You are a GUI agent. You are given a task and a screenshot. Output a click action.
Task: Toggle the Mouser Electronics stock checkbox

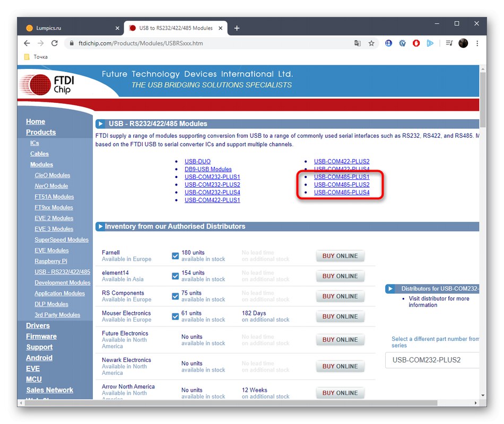(175, 317)
